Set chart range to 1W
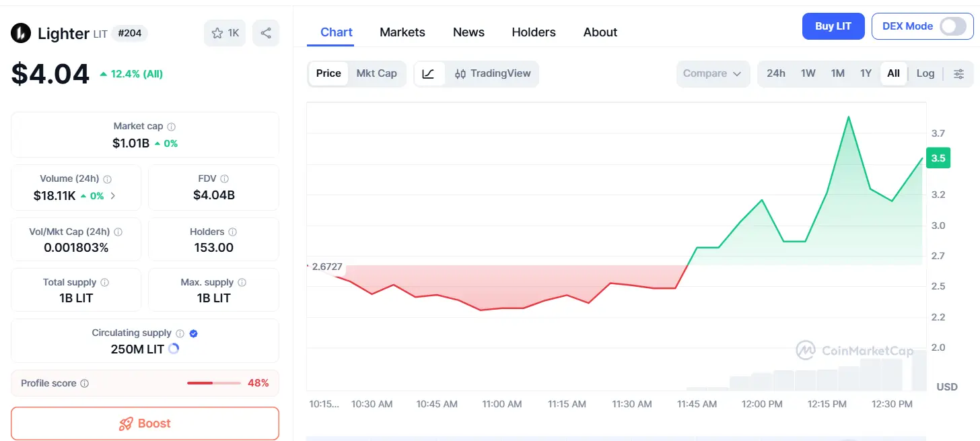This screenshot has height=441, width=980. click(808, 73)
